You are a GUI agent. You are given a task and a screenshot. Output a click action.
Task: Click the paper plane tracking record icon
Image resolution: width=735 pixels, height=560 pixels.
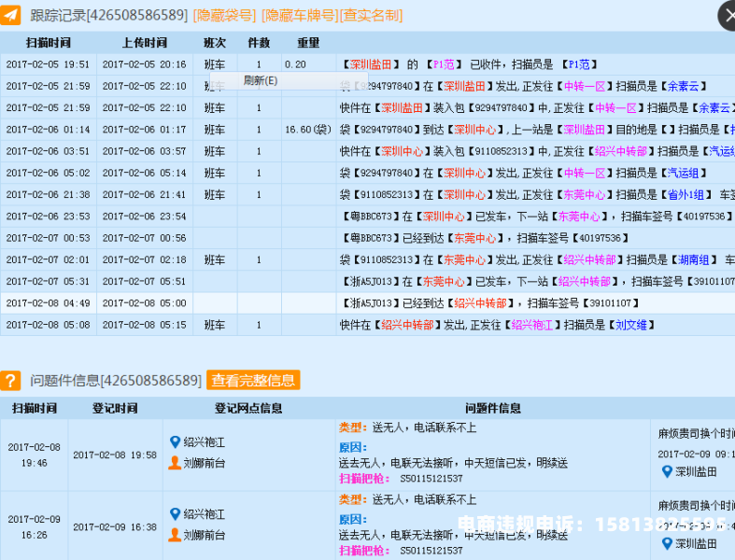click(x=11, y=16)
